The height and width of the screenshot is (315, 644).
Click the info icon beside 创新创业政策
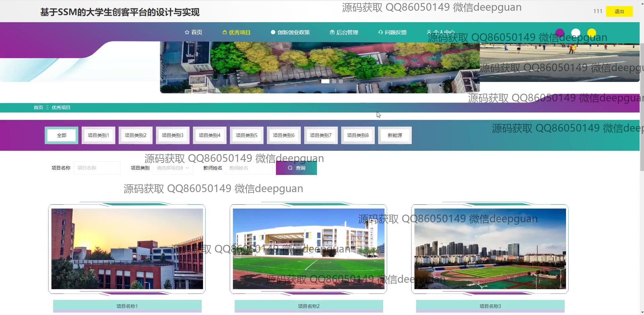click(x=273, y=32)
